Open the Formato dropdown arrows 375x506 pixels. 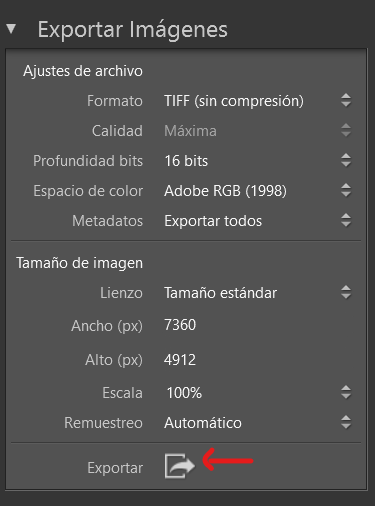tap(346, 100)
